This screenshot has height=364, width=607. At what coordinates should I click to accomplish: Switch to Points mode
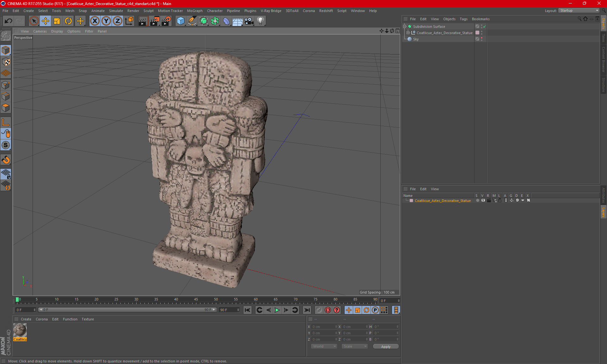6,85
